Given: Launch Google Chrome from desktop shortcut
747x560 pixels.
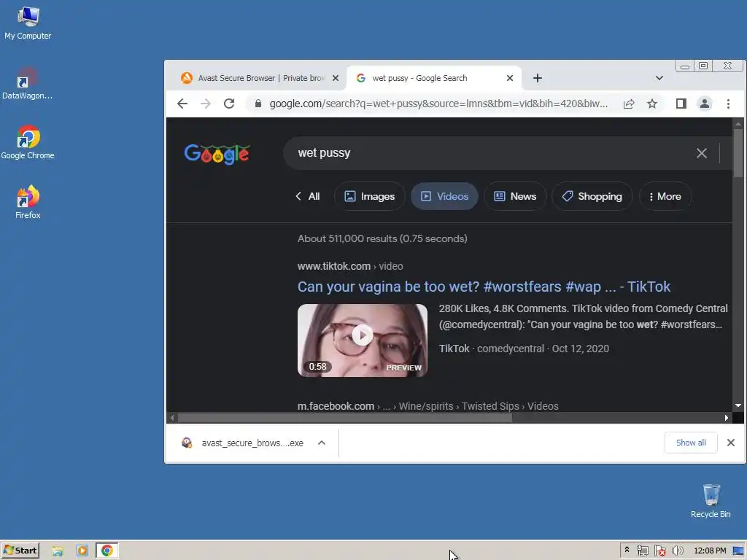Looking at the screenshot, I should tap(28, 142).
